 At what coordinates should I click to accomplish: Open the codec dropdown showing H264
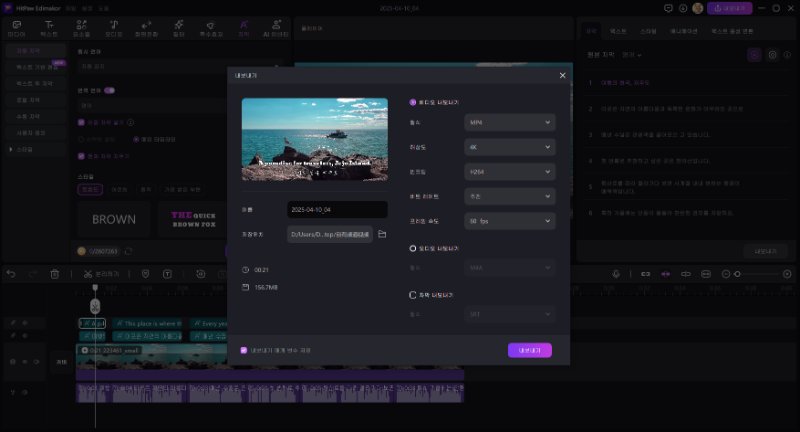pyautogui.click(x=510, y=172)
